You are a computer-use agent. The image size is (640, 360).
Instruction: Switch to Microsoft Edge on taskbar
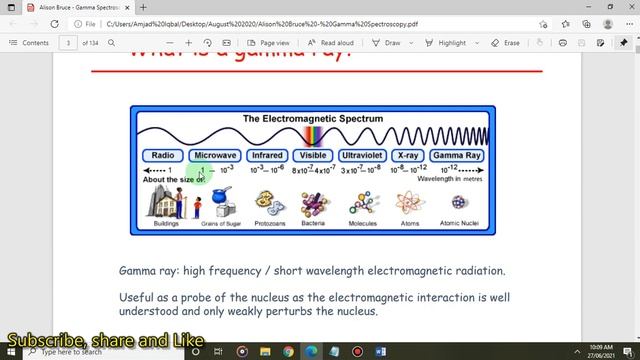click(x=311, y=352)
